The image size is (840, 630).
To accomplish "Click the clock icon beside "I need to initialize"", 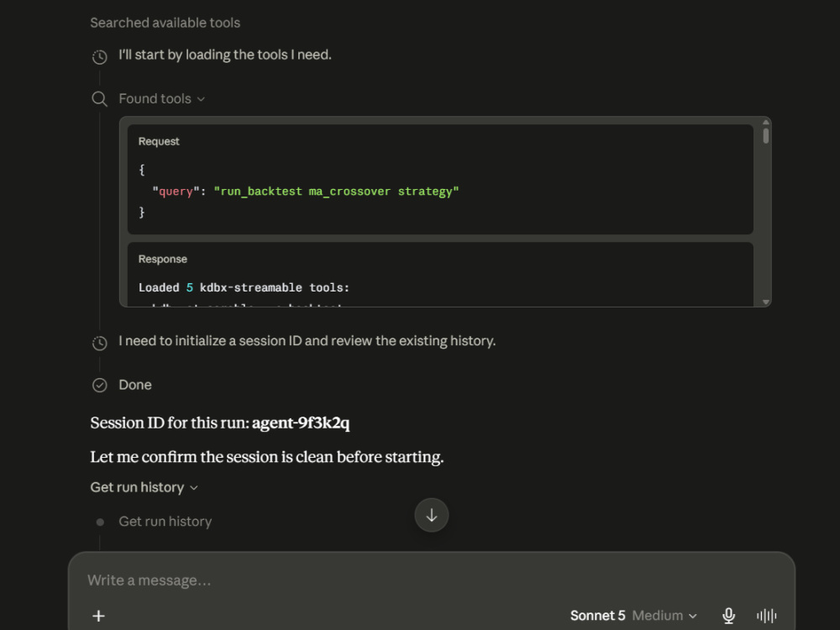I will tap(100, 343).
